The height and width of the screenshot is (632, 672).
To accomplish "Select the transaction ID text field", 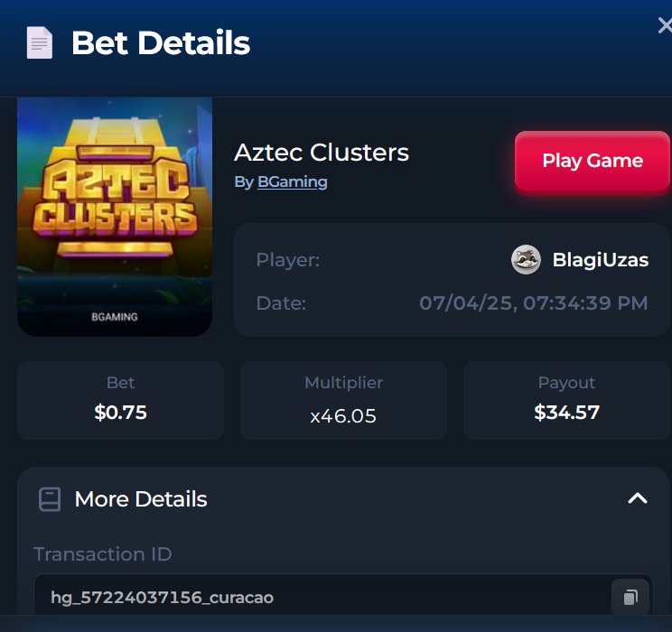I will point(343,597).
